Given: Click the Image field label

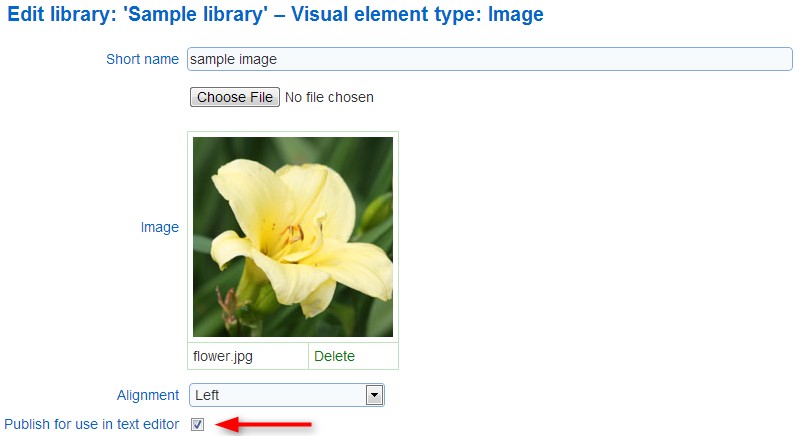Looking at the screenshot, I should [x=160, y=227].
